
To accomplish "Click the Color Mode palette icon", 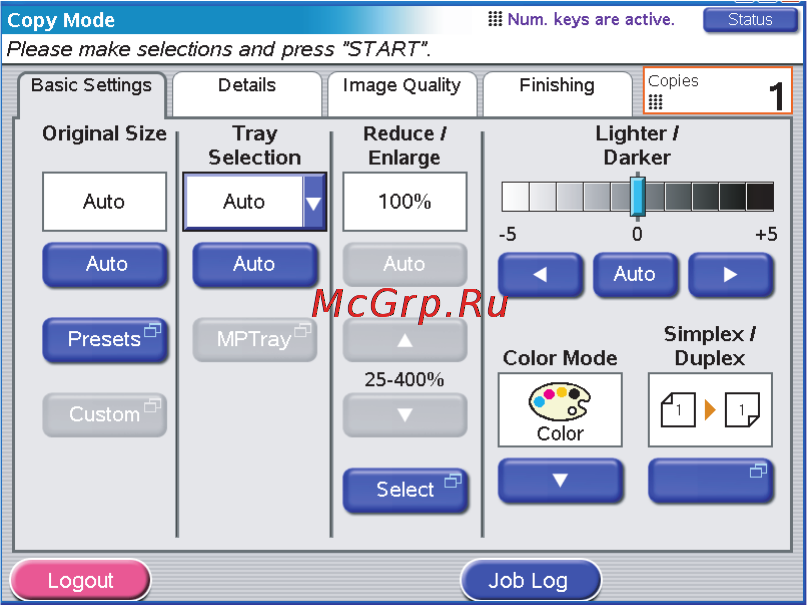I will (x=560, y=402).
